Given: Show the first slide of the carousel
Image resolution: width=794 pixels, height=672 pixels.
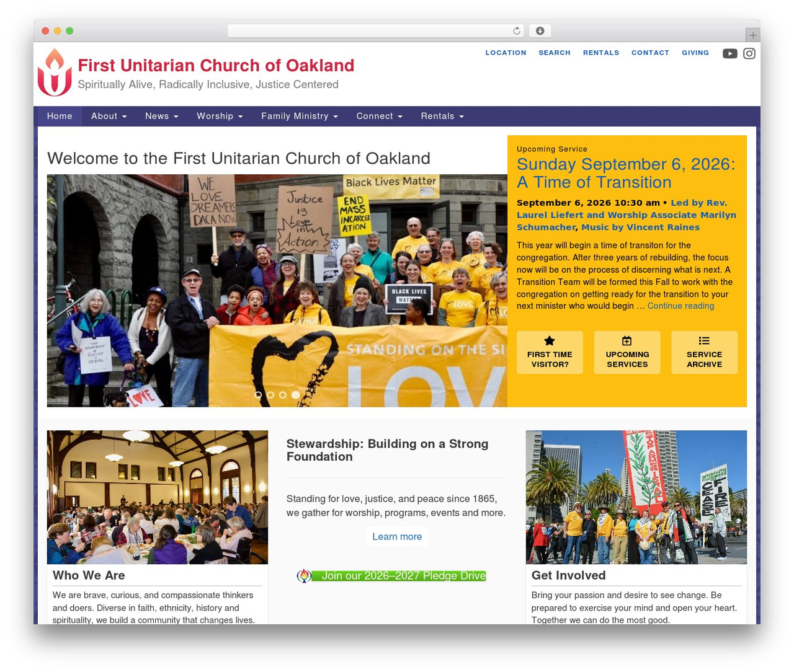Looking at the screenshot, I should [x=259, y=395].
